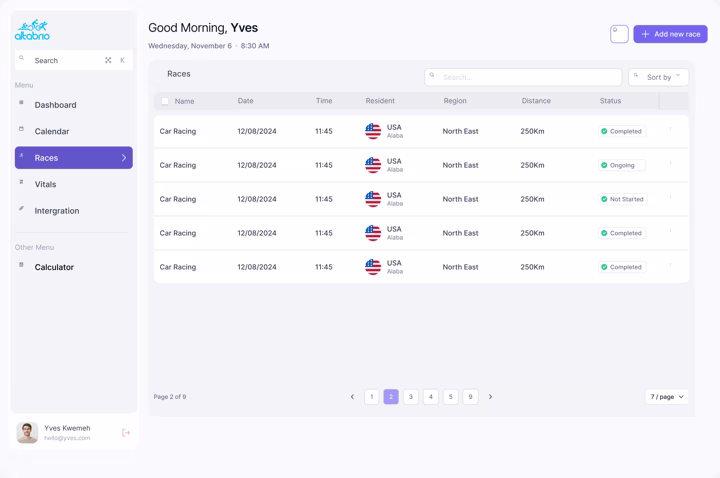
Task: Open the Intergration menu item
Action: [73, 211]
